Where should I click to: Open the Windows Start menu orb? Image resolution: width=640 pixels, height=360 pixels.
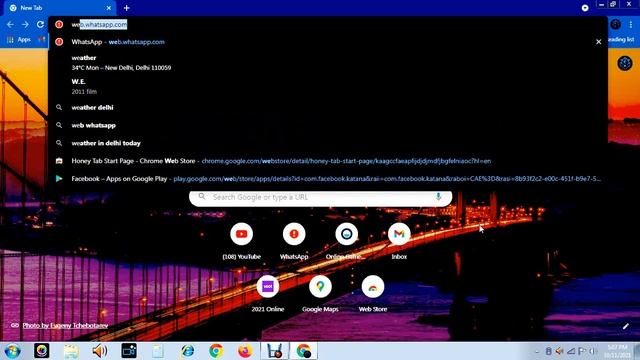coord(13,351)
